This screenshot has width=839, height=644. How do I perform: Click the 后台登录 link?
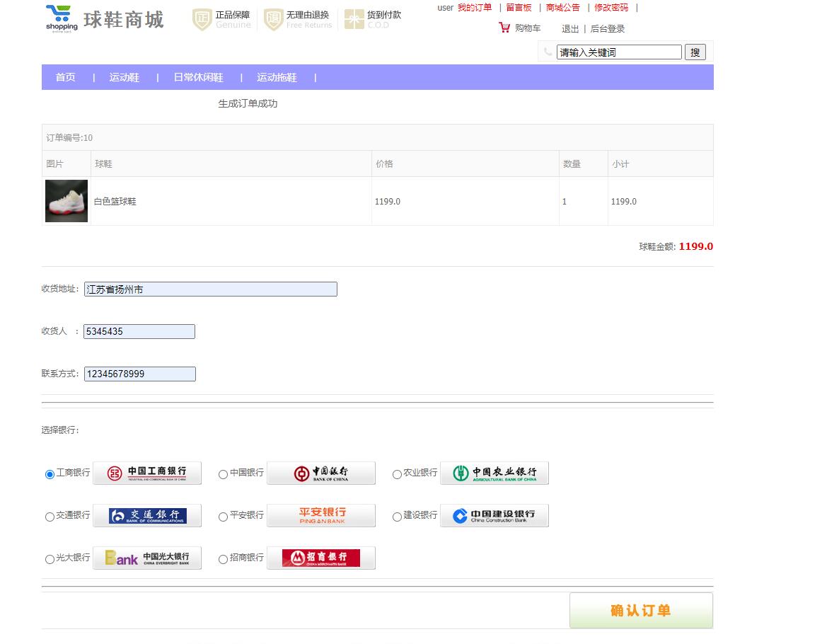coord(606,29)
